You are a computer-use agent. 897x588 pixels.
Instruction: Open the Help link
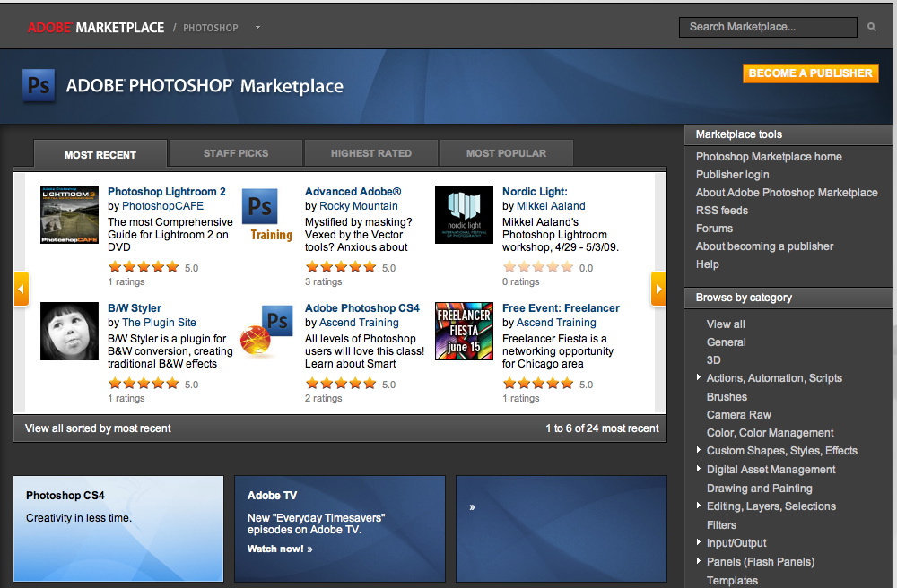coord(707,264)
